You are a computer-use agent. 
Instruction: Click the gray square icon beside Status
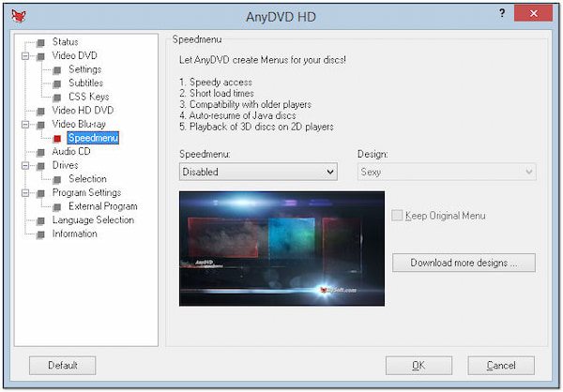coord(40,43)
